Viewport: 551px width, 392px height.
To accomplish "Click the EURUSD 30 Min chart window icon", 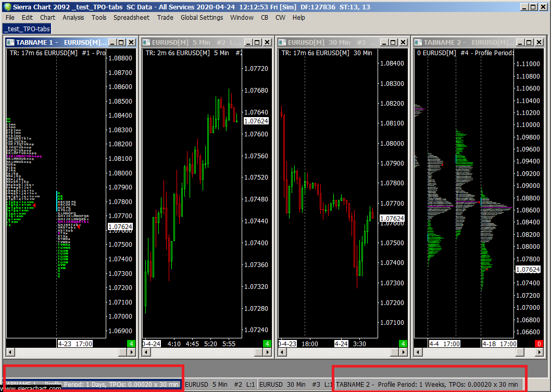I will [282, 43].
